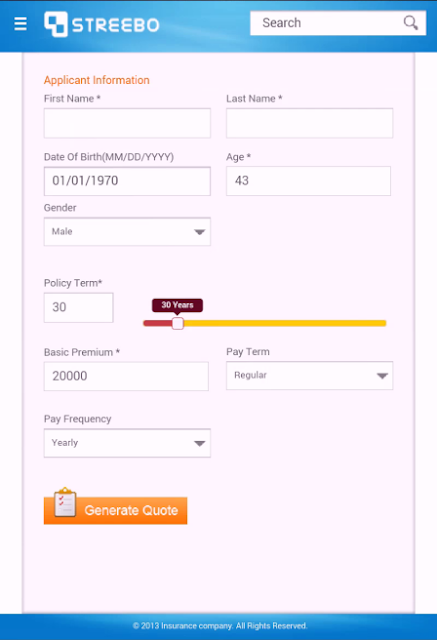Click the Generate Quote button
This screenshot has width=437, height=640.
[115, 510]
